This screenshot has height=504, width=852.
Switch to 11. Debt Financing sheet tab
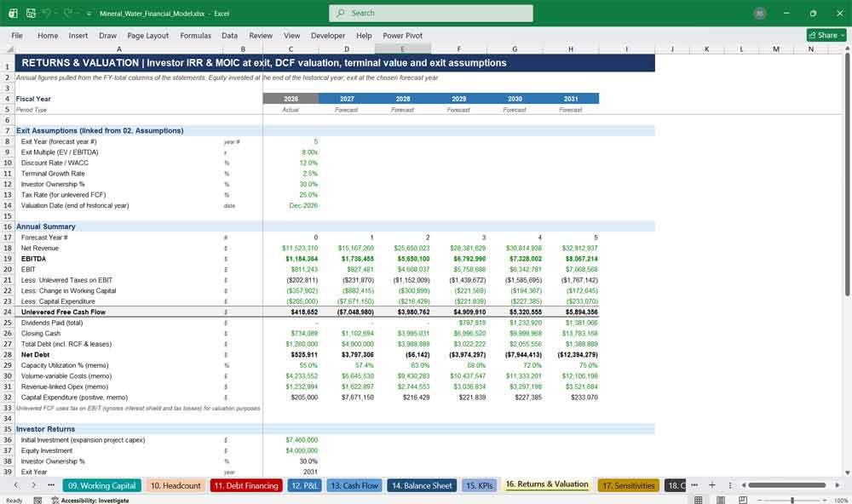click(x=246, y=485)
